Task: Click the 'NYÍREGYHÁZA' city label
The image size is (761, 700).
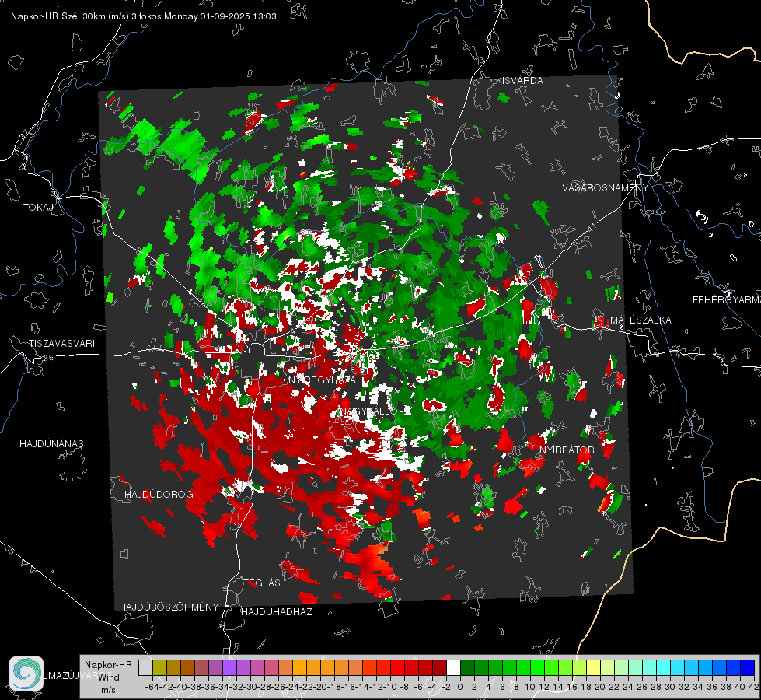Action: (x=322, y=380)
